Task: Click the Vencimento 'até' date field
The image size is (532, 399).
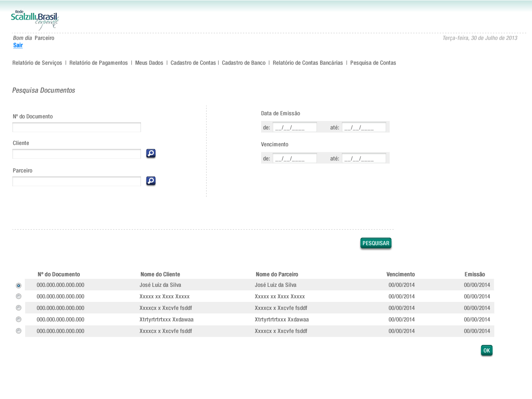Action: pyautogui.click(x=364, y=158)
